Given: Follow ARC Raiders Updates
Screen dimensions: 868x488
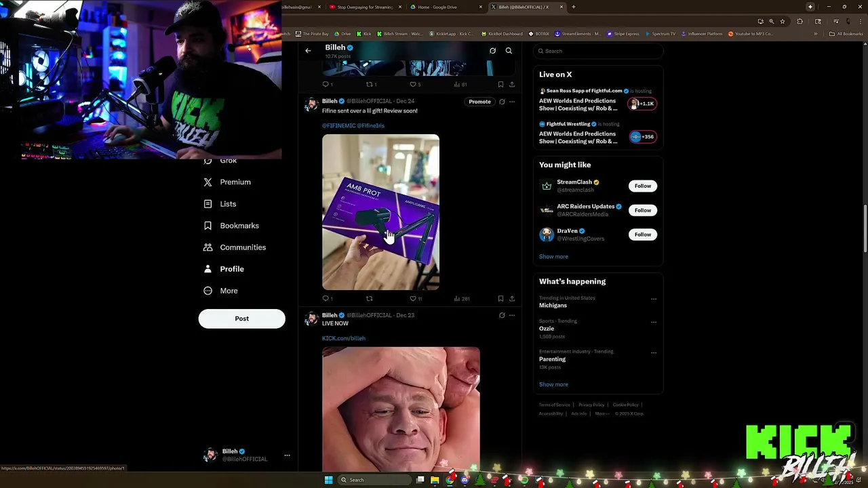Looking at the screenshot, I should (x=643, y=210).
